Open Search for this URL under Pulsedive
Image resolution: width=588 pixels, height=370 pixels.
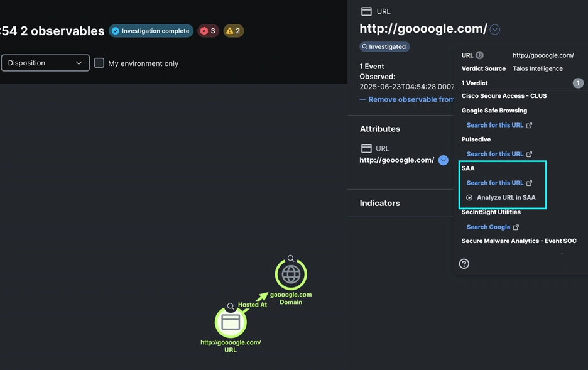(496, 153)
